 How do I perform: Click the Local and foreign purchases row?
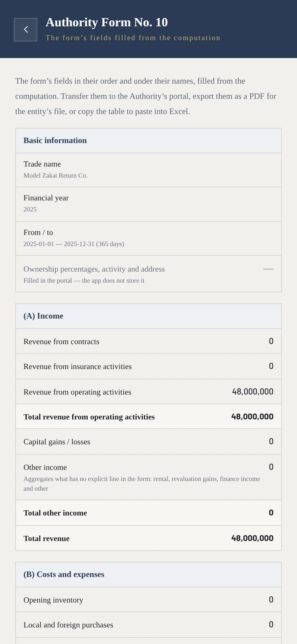tap(148, 625)
